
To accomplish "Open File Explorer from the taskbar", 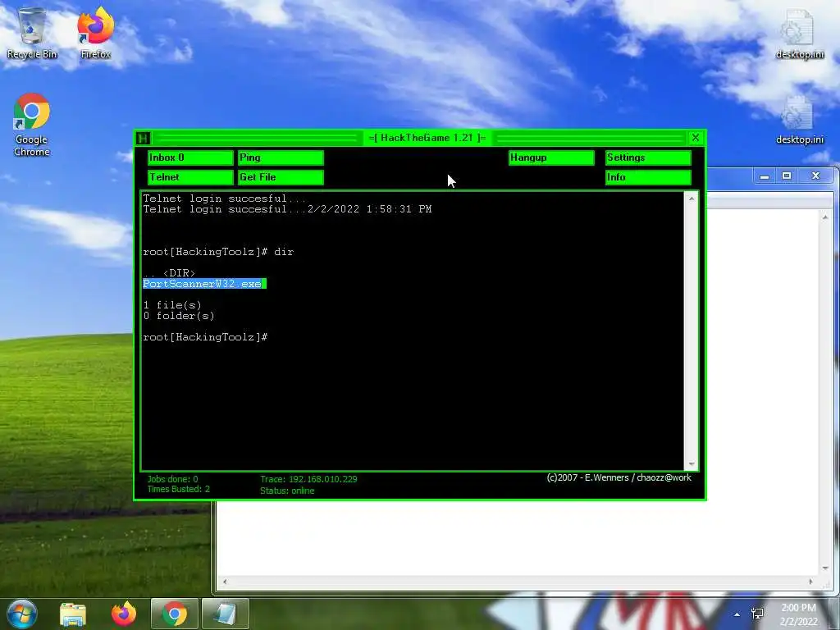I will tap(73, 614).
